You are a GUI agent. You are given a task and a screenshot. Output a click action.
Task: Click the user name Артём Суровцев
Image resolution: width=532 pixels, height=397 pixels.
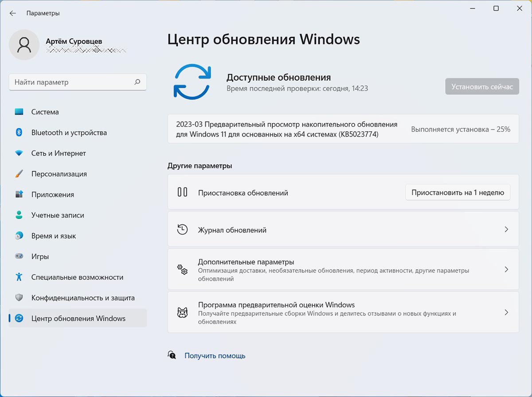pos(74,41)
